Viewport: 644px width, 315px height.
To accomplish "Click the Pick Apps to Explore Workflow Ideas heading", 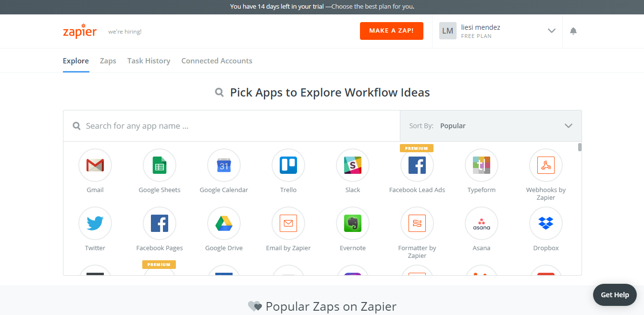I will pos(330,92).
